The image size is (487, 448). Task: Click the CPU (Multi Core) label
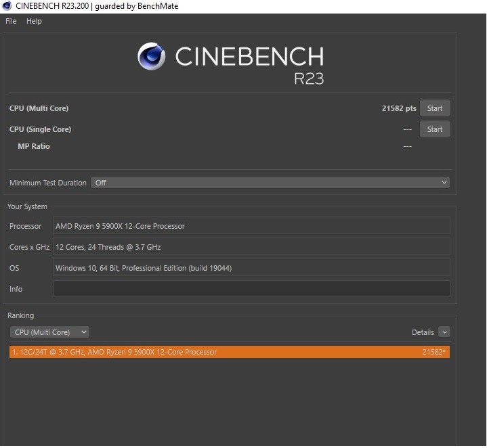point(39,108)
